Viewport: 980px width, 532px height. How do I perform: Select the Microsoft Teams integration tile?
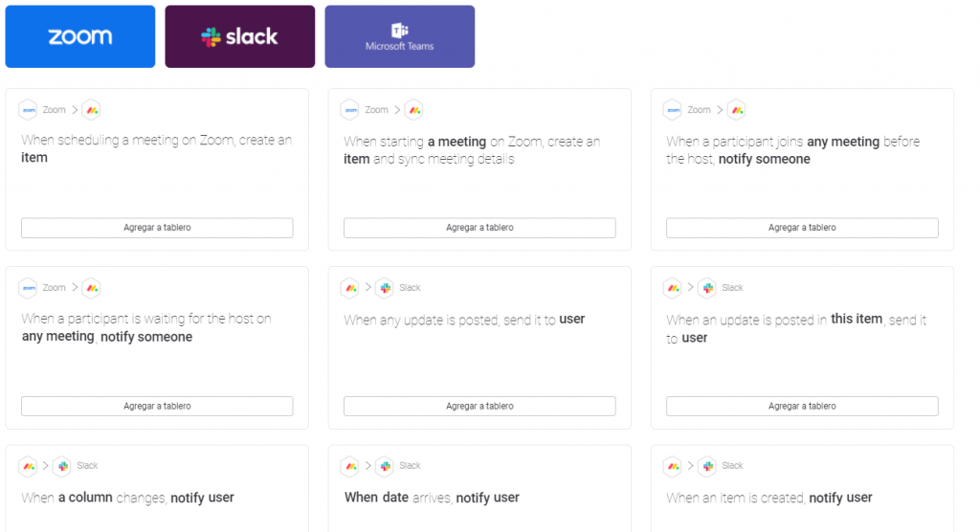click(399, 36)
